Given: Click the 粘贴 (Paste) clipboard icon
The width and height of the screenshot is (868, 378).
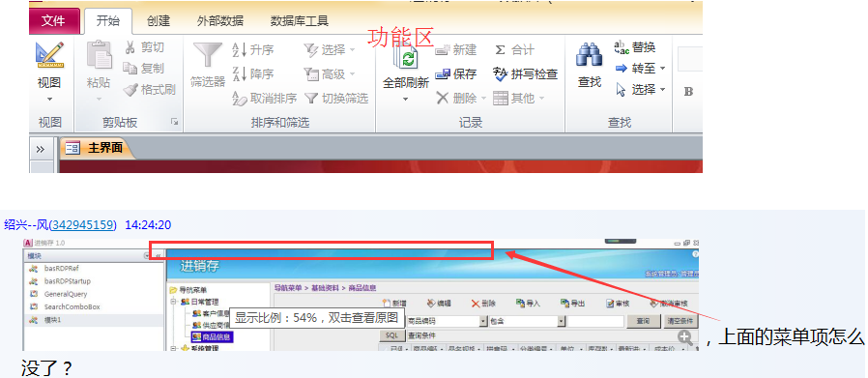Looking at the screenshot, I should pyautogui.click(x=99, y=55).
